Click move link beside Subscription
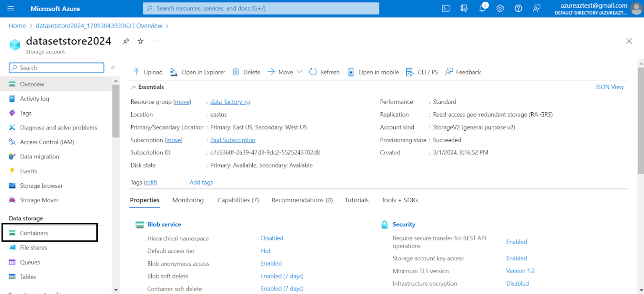The width and height of the screenshot is (644, 294). coord(174,140)
